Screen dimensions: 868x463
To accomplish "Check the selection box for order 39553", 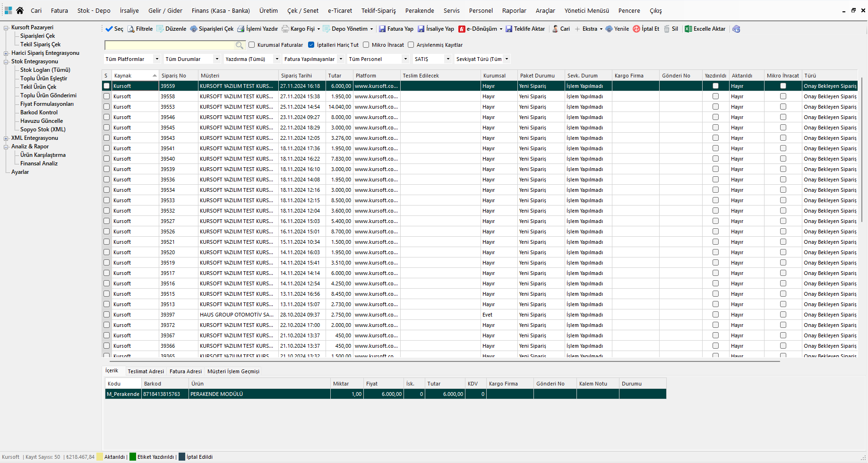I will 107,107.
